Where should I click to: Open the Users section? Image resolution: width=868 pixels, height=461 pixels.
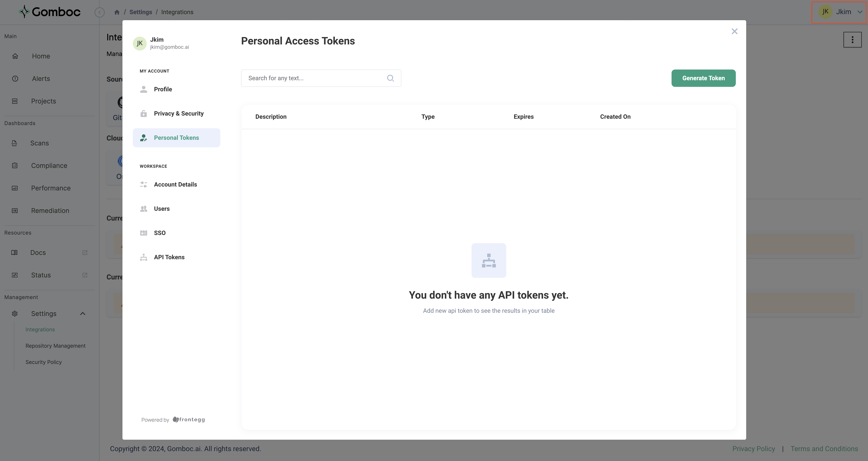coord(176,209)
